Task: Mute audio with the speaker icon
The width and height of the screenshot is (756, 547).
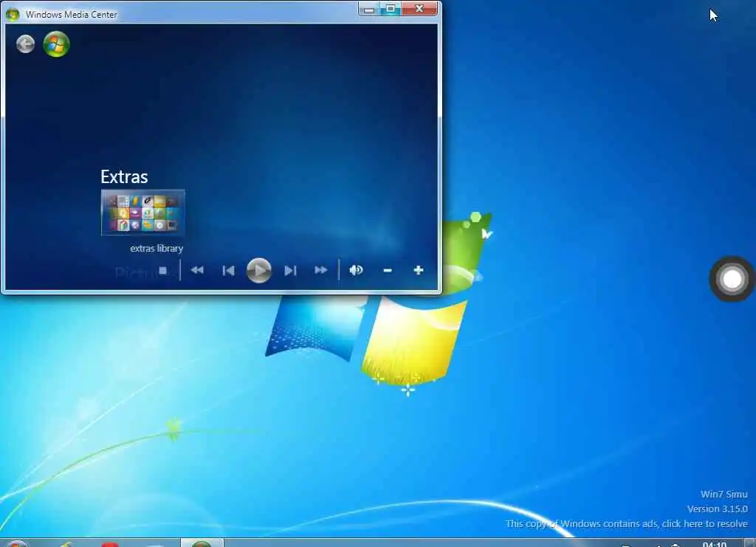Action: coord(356,270)
